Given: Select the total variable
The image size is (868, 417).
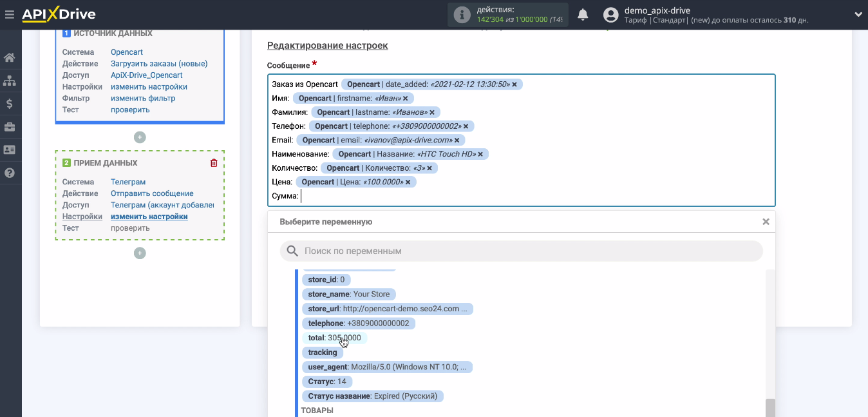Looking at the screenshot, I should pyautogui.click(x=334, y=338).
